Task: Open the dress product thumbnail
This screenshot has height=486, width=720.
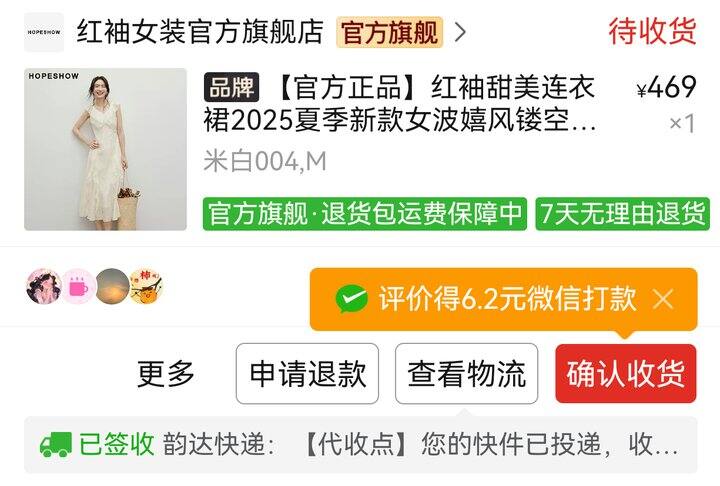Action: [x=105, y=149]
